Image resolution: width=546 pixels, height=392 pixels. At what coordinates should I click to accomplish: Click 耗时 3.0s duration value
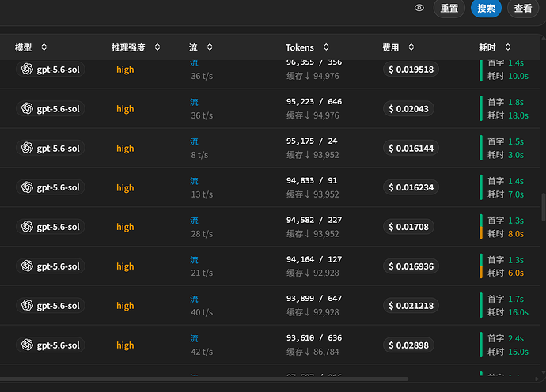(516, 155)
